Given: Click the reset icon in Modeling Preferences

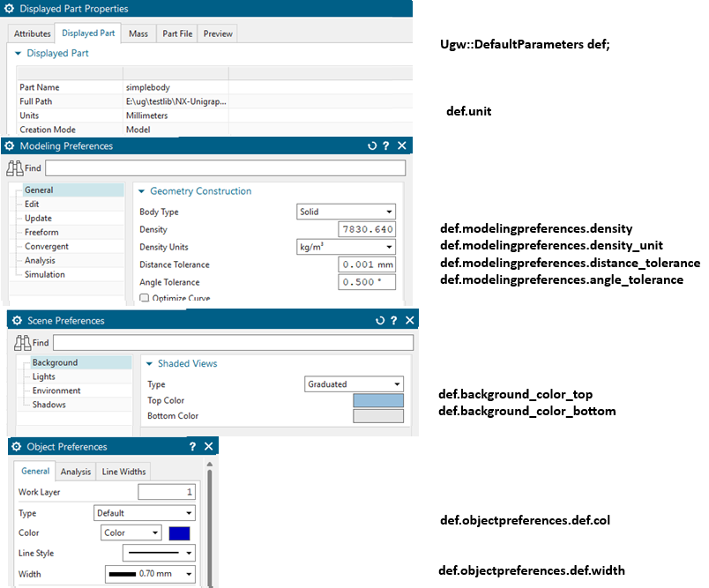Looking at the screenshot, I should pos(372,145).
